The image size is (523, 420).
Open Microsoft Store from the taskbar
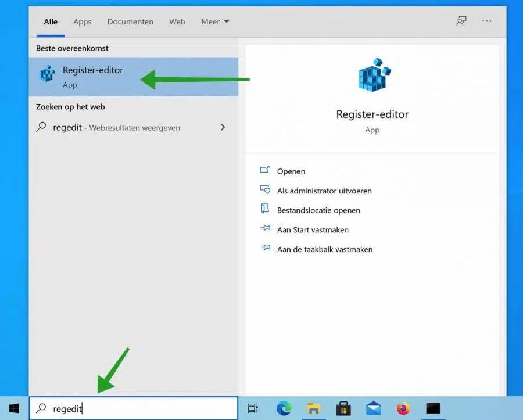click(343, 408)
